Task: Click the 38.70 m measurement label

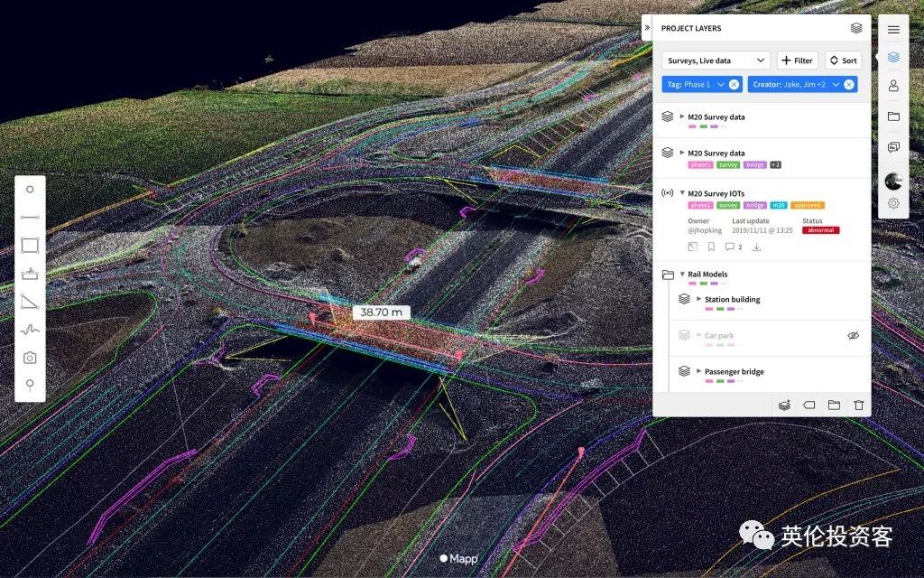Action: [382, 312]
